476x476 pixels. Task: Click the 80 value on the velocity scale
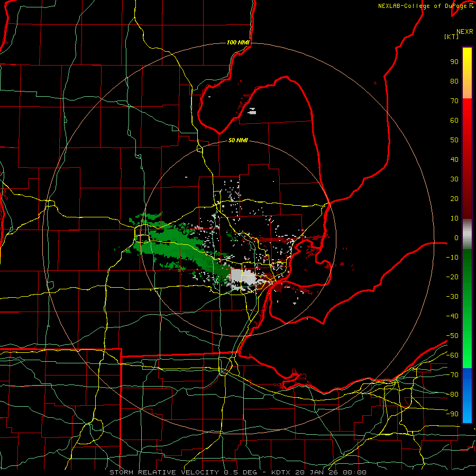pos(454,81)
